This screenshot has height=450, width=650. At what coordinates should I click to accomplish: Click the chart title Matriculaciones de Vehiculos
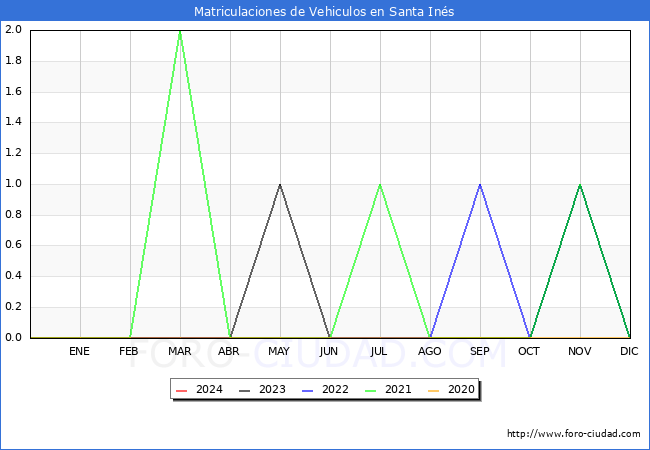(x=324, y=12)
